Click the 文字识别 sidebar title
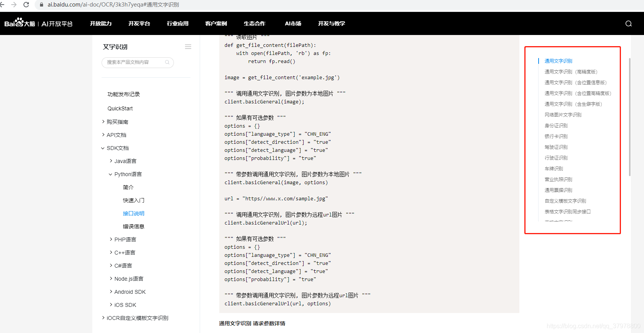 click(x=115, y=47)
